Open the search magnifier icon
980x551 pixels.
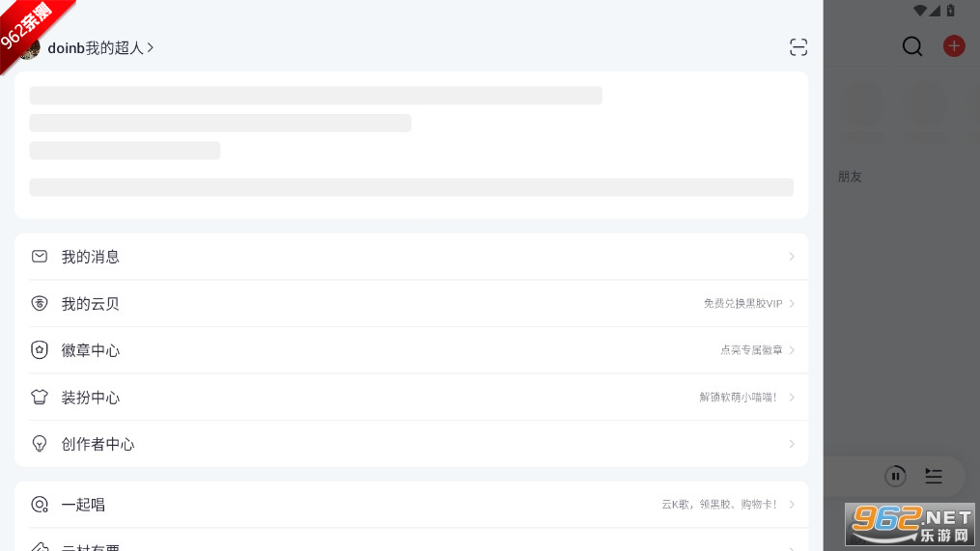coord(911,46)
